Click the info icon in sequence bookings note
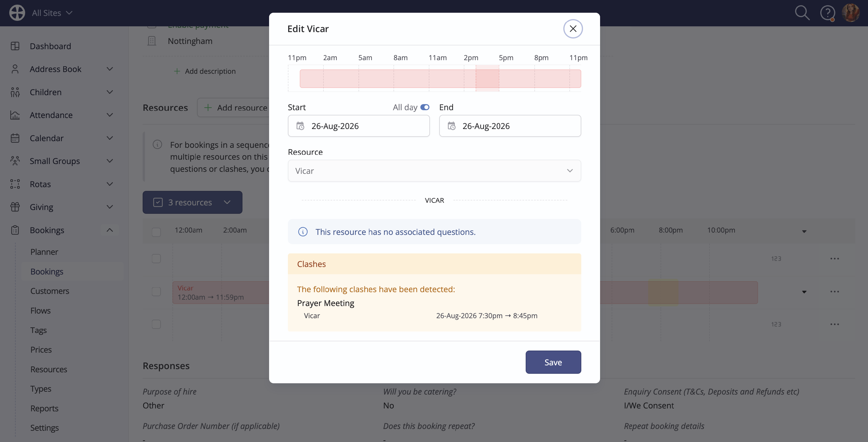The height and width of the screenshot is (442, 868). click(x=157, y=145)
